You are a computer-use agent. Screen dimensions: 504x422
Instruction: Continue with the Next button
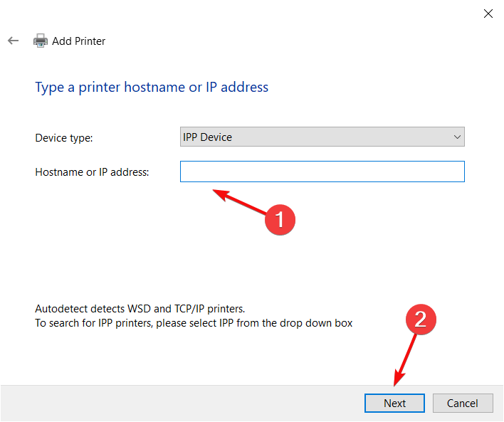click(x=394, y=403)
